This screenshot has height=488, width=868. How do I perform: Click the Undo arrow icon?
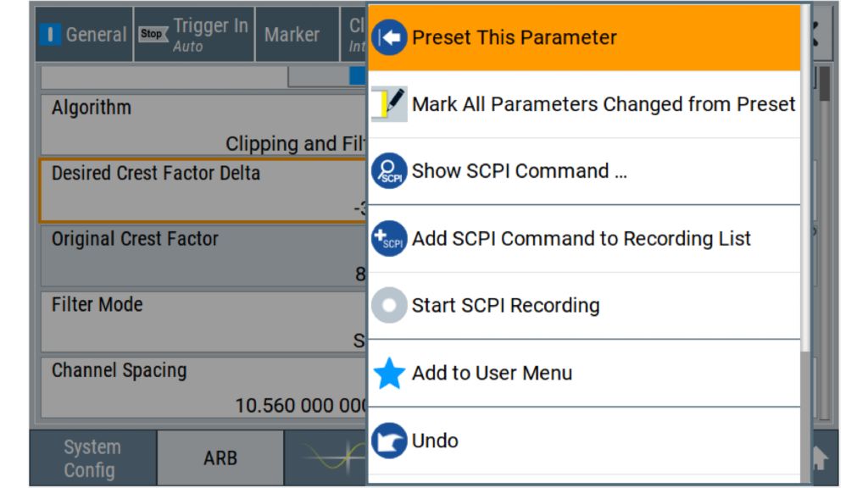(x=389, y=441)
